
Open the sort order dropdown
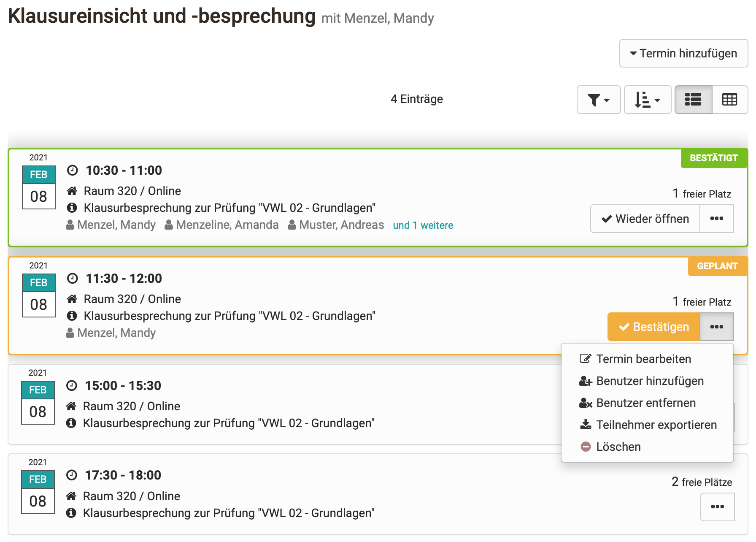click(x=647, y=100)
